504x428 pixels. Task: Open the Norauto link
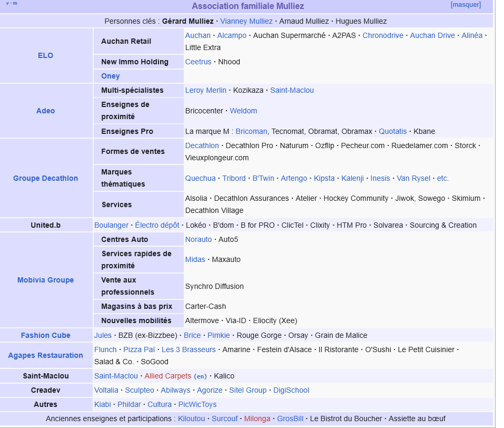(199, 239)
